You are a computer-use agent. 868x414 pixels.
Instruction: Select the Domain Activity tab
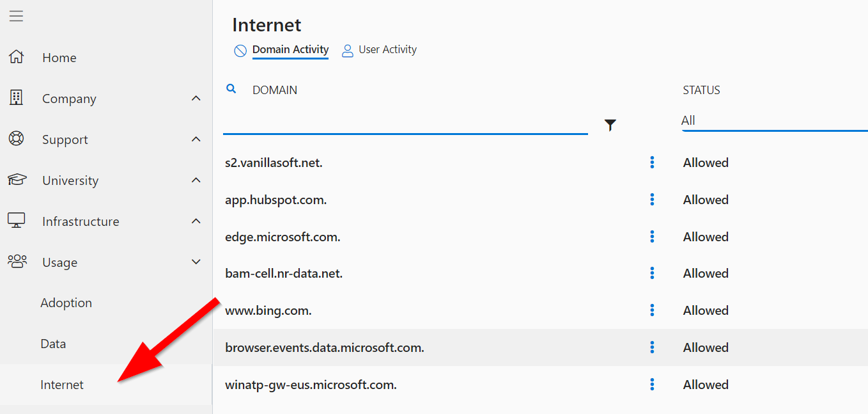(x=290, y=49)
